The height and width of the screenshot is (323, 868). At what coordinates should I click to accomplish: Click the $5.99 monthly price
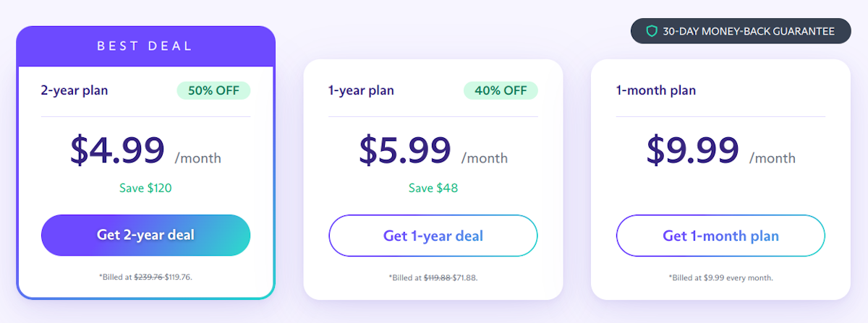click(405, 150)
